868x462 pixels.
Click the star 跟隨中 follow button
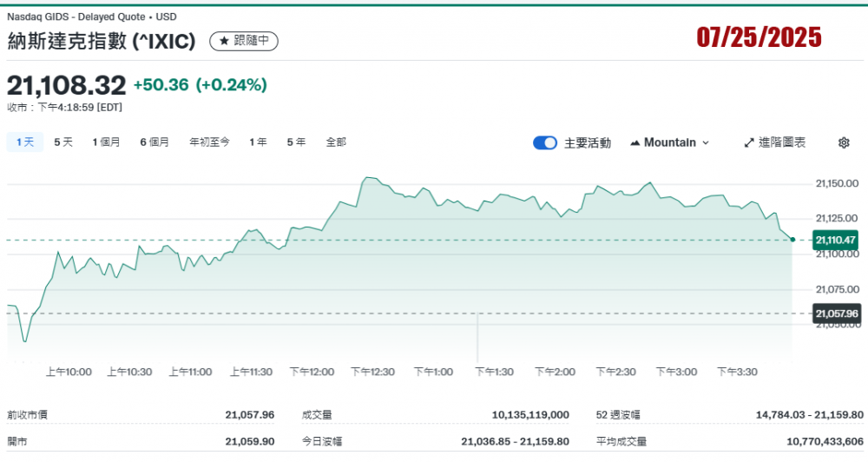(x=244, y=41)
